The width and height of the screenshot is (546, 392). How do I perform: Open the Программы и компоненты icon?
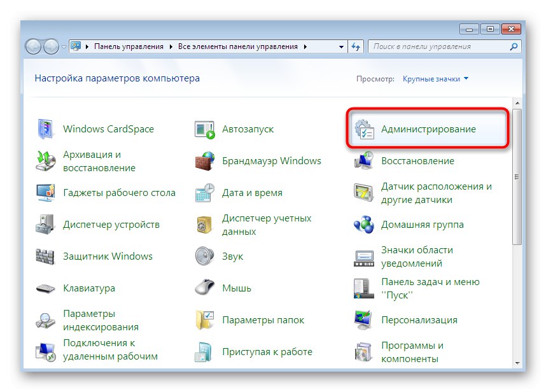pos(363,352)
